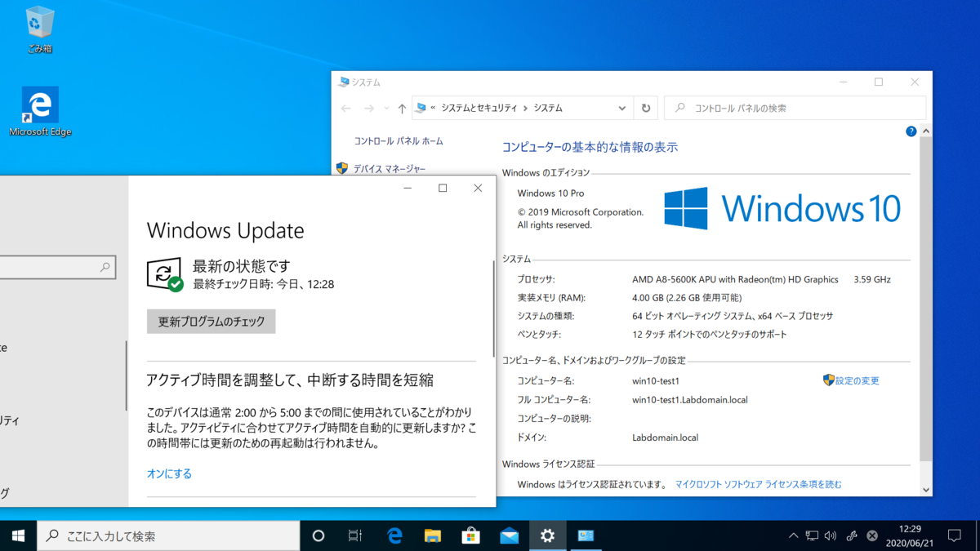This screenshot has width=980, height=551.
Task: Click the Windows Start button
Action: click(18, 535)
